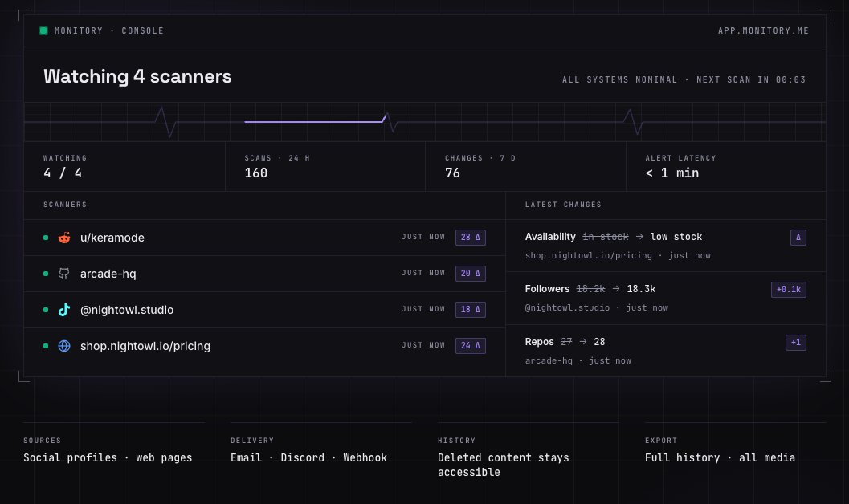Viewport: 849px width, 504px height.
Task: Open the u/keramode scanner row
Action: click(265, 238)
